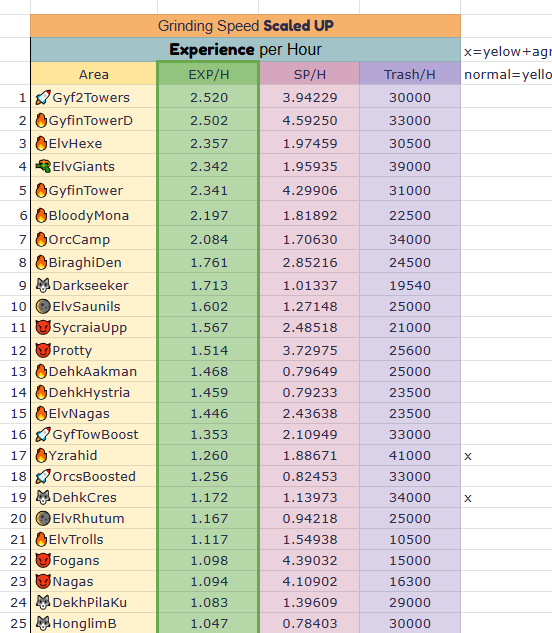552x633 pixels.
Task: Click the Grinding Speed Scaled UP title cell
Action: [246, 26]
